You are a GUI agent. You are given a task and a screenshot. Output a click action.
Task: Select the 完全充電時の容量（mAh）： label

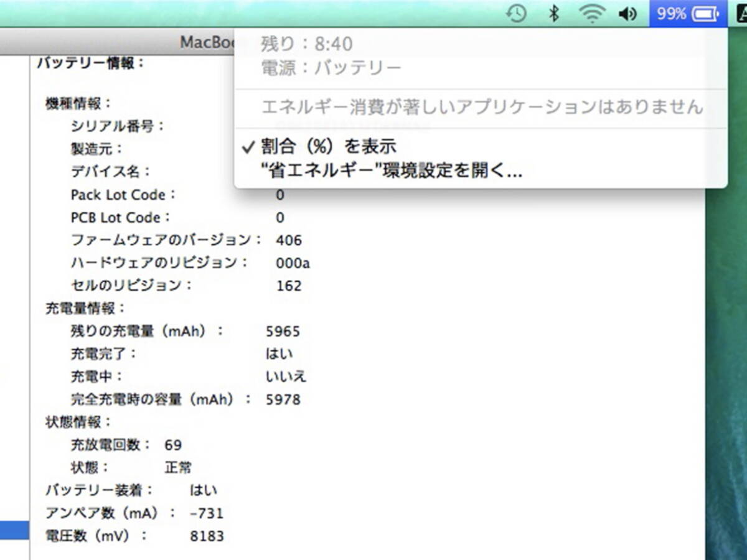click(x=161, y=399)
